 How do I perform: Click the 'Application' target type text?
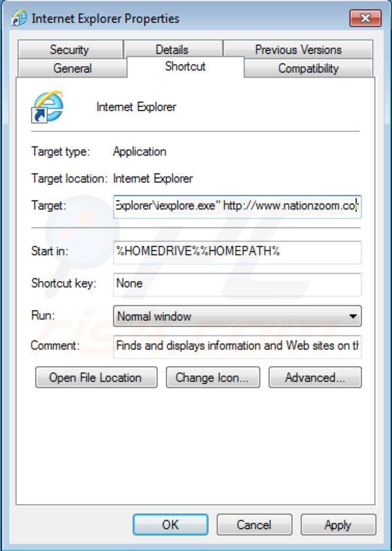click(139, 152)
